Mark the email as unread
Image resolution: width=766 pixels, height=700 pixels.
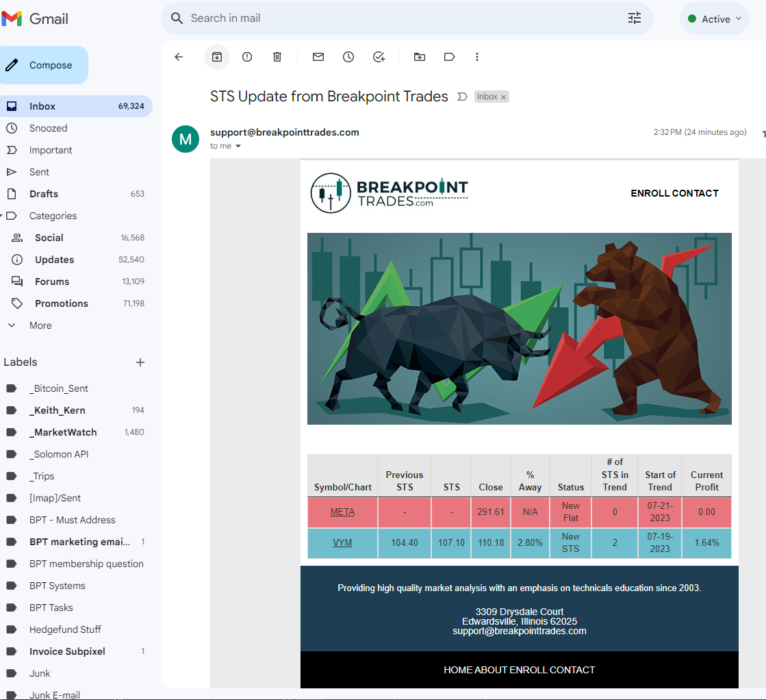coord(318,57)
